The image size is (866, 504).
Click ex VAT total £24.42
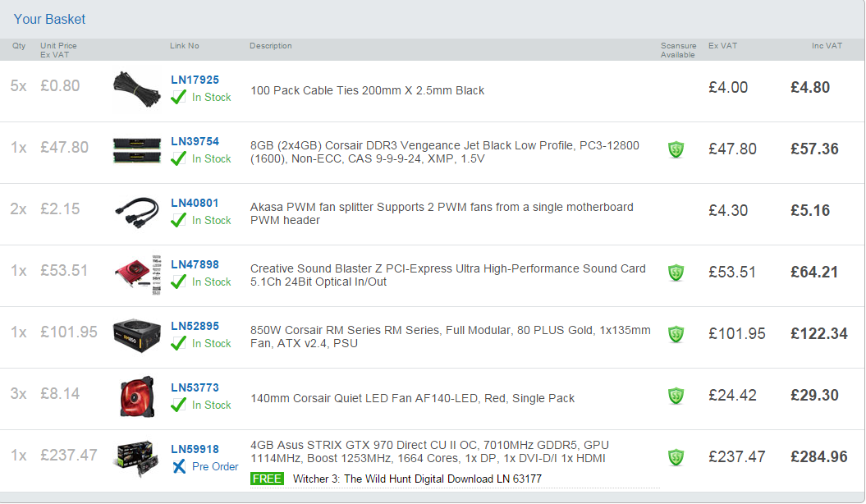click(x=733, y=396)
